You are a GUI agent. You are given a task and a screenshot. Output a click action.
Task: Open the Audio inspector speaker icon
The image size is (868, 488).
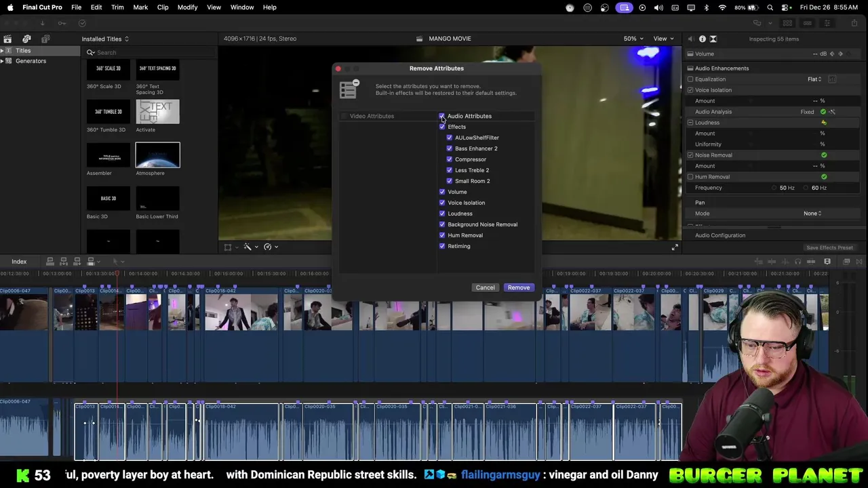point(691,39)
